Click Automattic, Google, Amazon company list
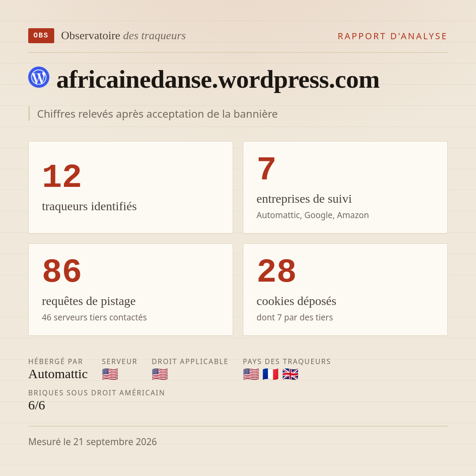Viewport: 476px width, 476px height. 312,215
